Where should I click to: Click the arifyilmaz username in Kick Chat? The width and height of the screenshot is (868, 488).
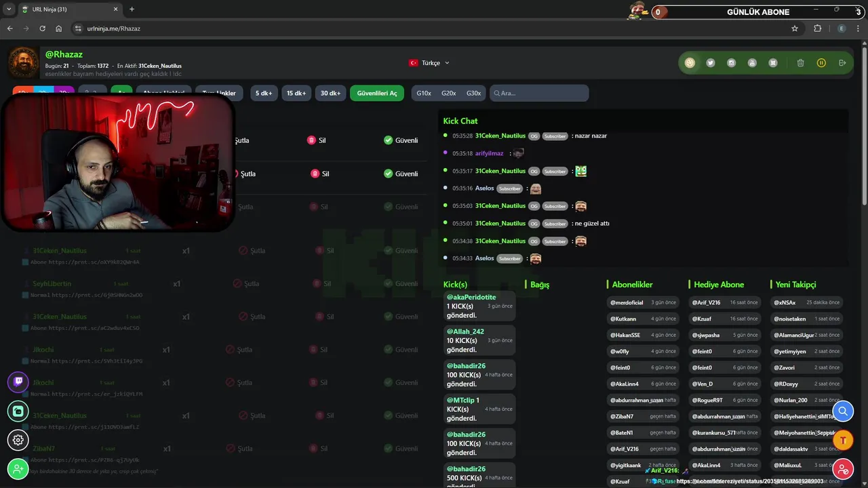489,153
